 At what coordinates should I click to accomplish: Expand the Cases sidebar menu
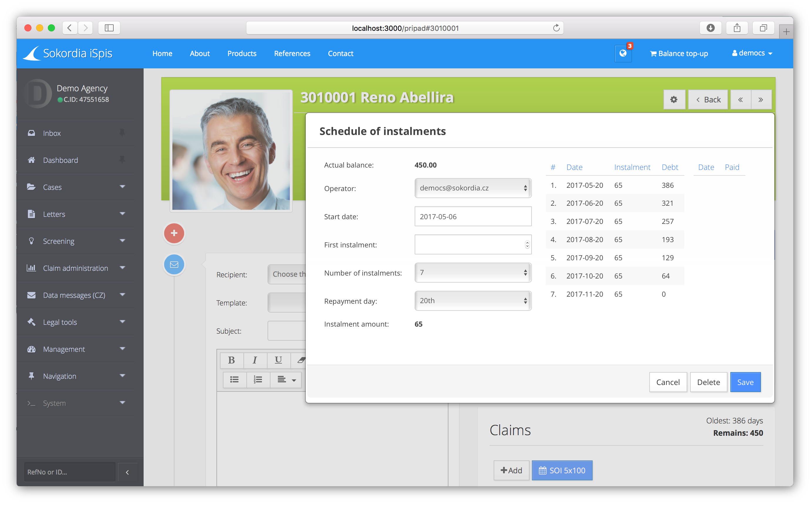[x=75, y=187]
